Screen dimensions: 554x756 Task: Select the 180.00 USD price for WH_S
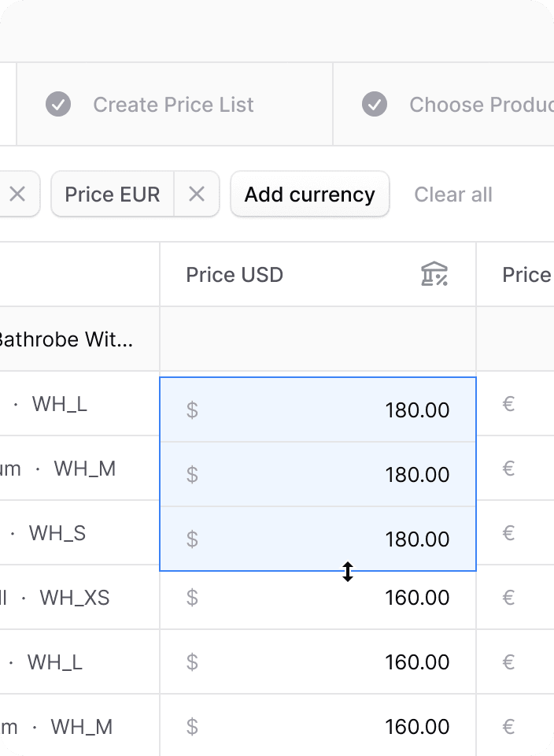pos(318,539)
